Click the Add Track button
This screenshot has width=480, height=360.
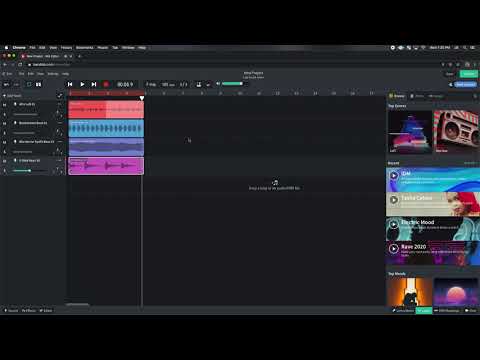pos(13,96)
